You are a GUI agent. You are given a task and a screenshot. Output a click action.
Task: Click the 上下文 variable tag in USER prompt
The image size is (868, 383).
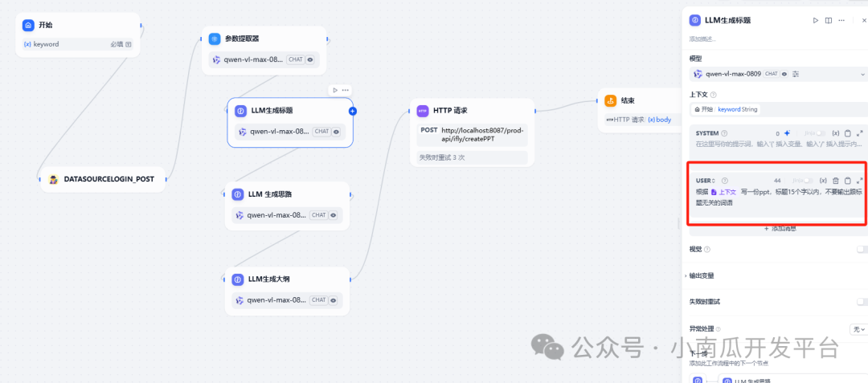pos(723,192)
